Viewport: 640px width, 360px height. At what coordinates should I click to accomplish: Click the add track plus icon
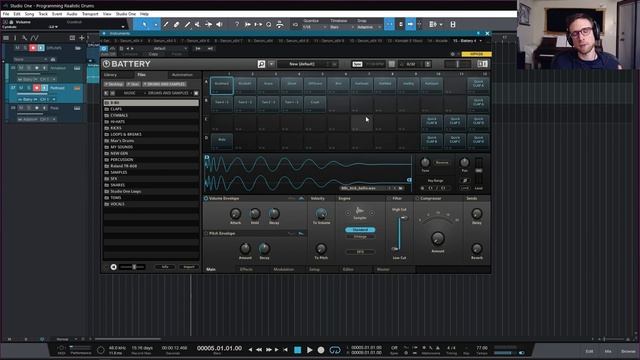pyautogui.click(x=82, y=38)
